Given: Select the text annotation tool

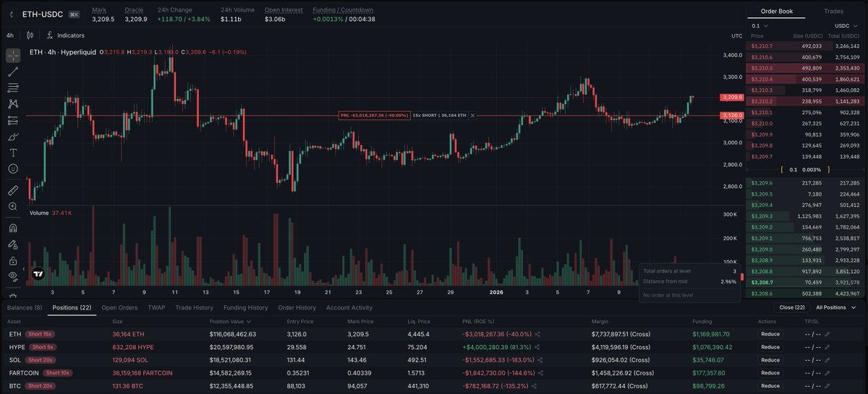Looking at the screenshot, I should [x=13, y=153].
